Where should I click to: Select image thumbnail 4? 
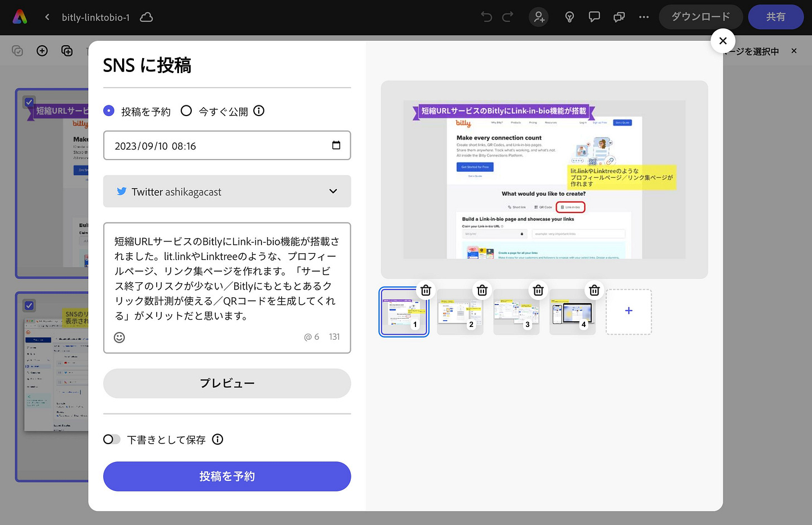pos(572,311)
